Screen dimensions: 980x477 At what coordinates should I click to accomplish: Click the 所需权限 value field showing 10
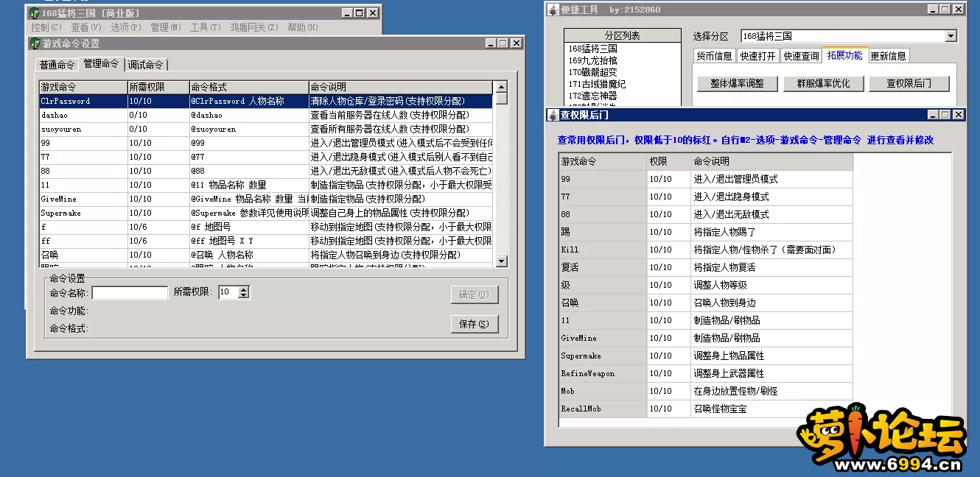[x=228, y=292]
